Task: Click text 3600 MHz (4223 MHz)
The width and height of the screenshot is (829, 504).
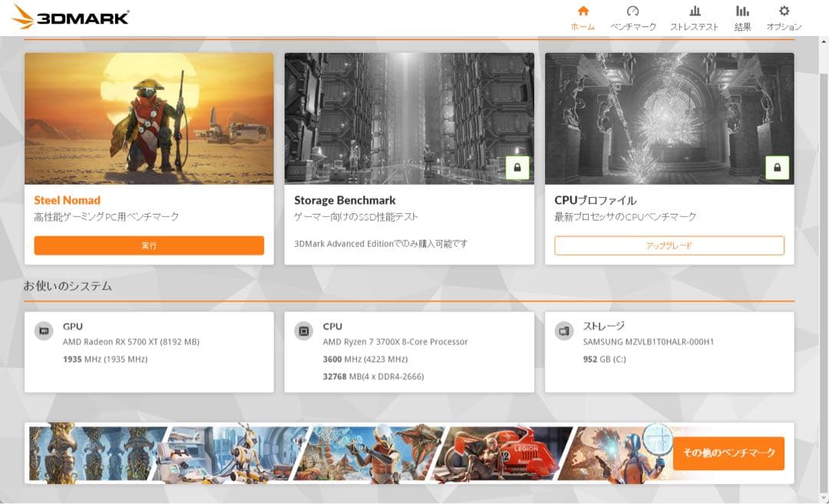Action: click(365, 359)
